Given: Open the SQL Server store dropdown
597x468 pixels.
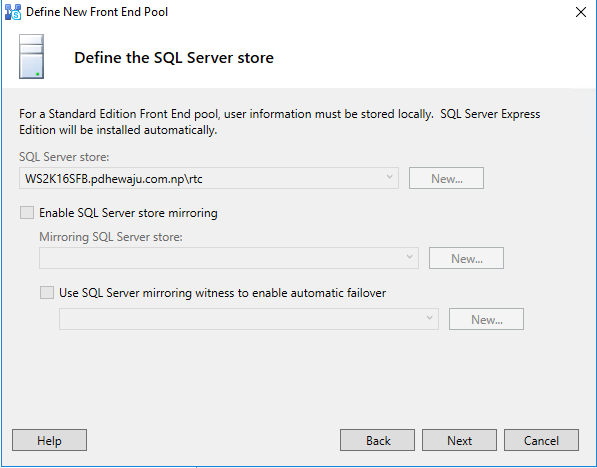Looking at the screenshot, I should coord(389,177).
